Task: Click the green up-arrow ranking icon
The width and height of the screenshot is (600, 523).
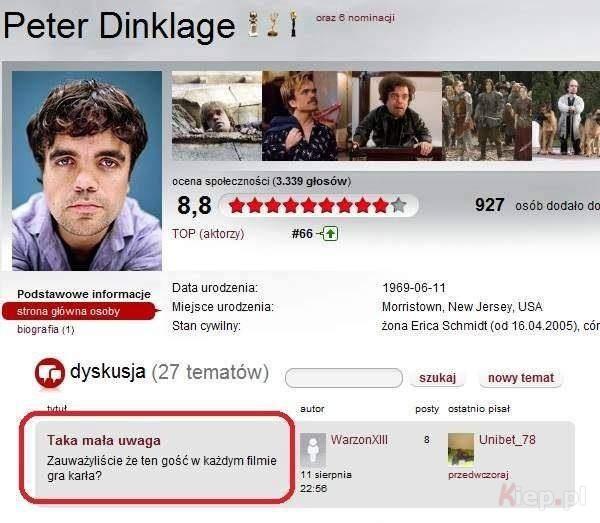Action: pos(330,233)
